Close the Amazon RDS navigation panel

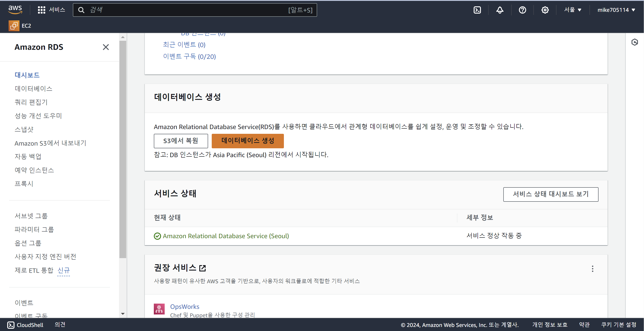coord(106,47)
